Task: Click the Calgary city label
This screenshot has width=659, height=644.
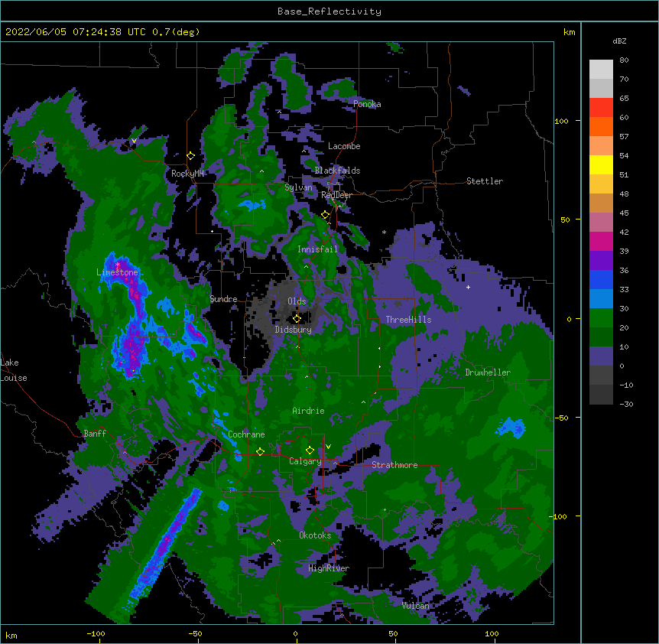Action: (305, 461)
